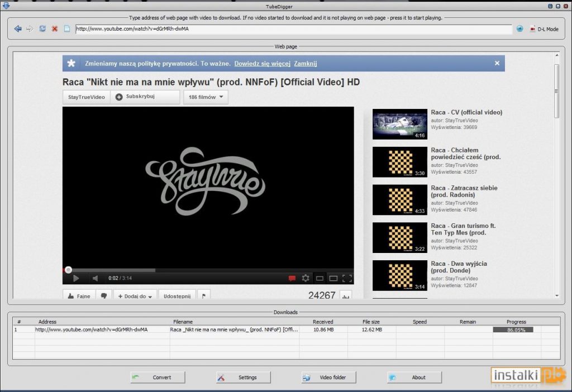Switch the player to small size

click(320, 278)
